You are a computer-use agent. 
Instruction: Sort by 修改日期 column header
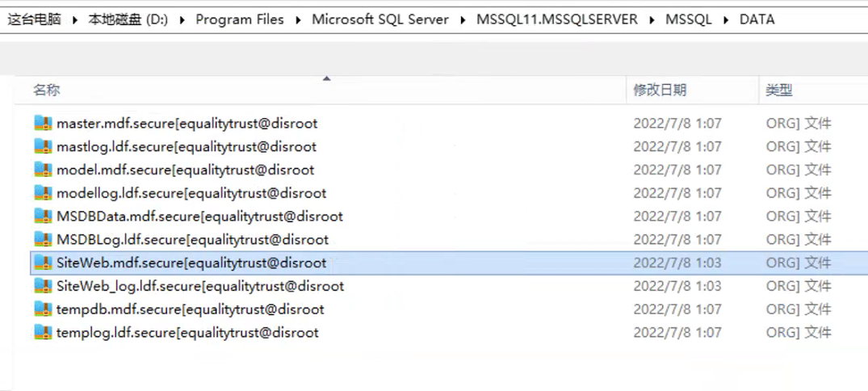(x=660, y=90)
